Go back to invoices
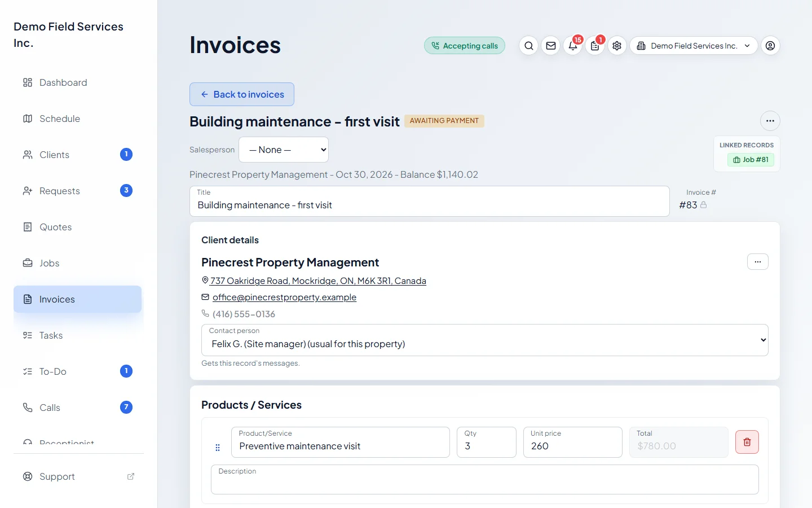 point(242,94)
